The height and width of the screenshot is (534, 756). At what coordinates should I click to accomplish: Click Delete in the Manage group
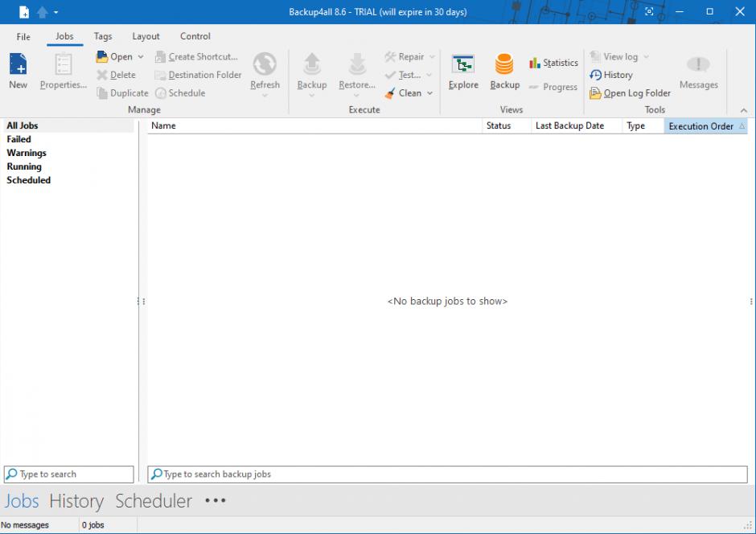coord(116,75)
